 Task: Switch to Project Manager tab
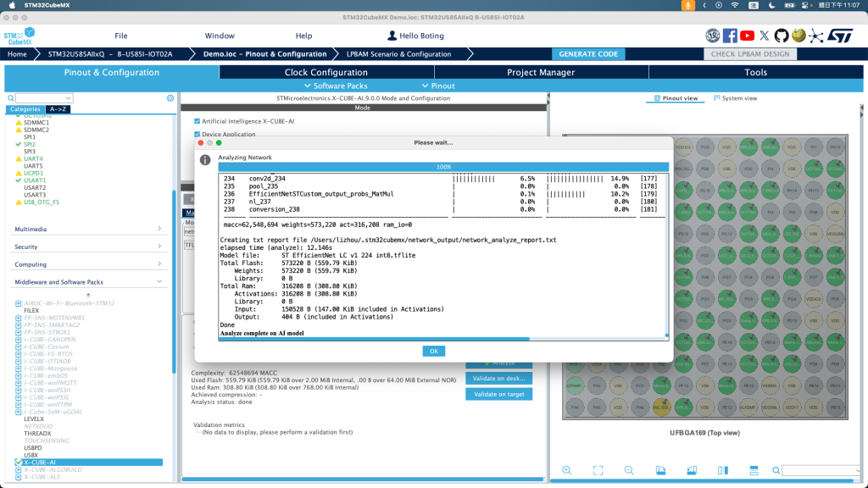(x=541, y=73)
